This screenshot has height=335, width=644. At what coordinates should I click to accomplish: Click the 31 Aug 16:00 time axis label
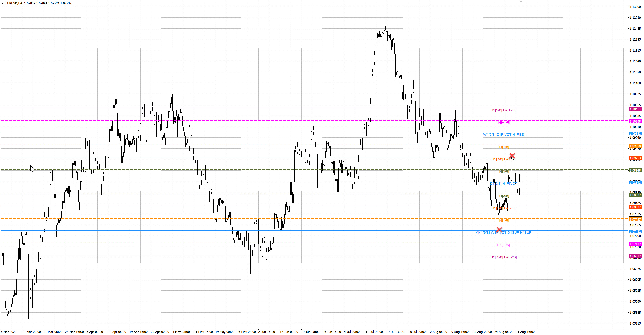[525, 332]
